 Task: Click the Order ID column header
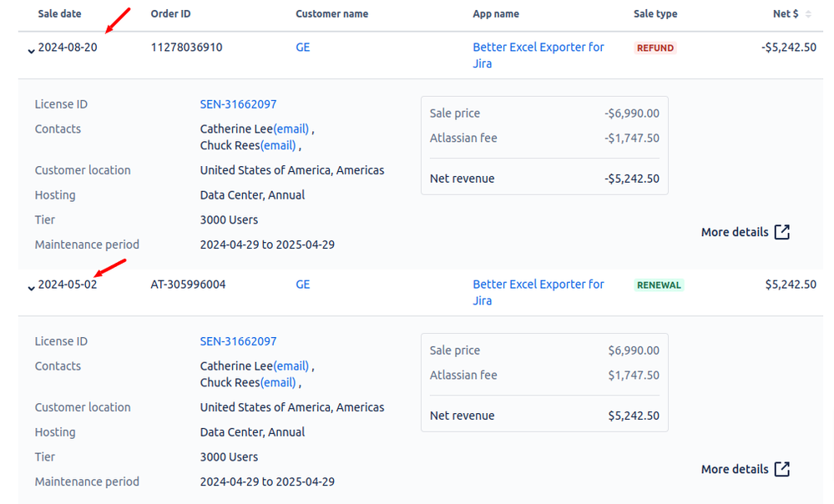[x=170, y=14]
